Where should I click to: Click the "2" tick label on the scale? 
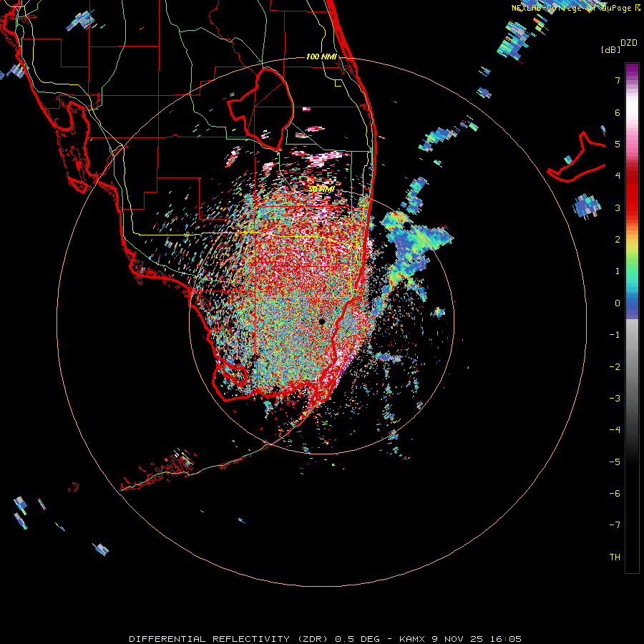tap(618, 240)
